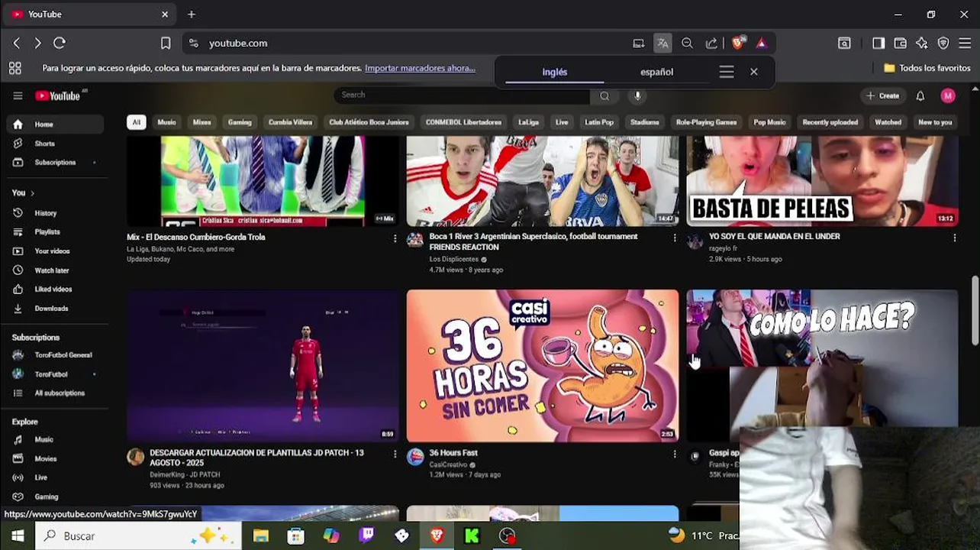The width and height of the screenshot is (980, 550).
Task: Open the account avatar menu
Action: point(948,95)
